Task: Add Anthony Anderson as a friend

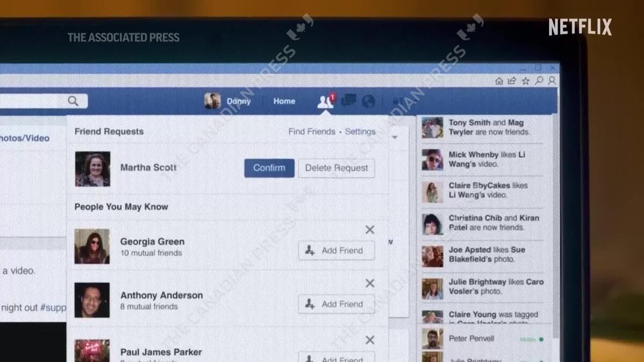Action: [x=336, y=304]
